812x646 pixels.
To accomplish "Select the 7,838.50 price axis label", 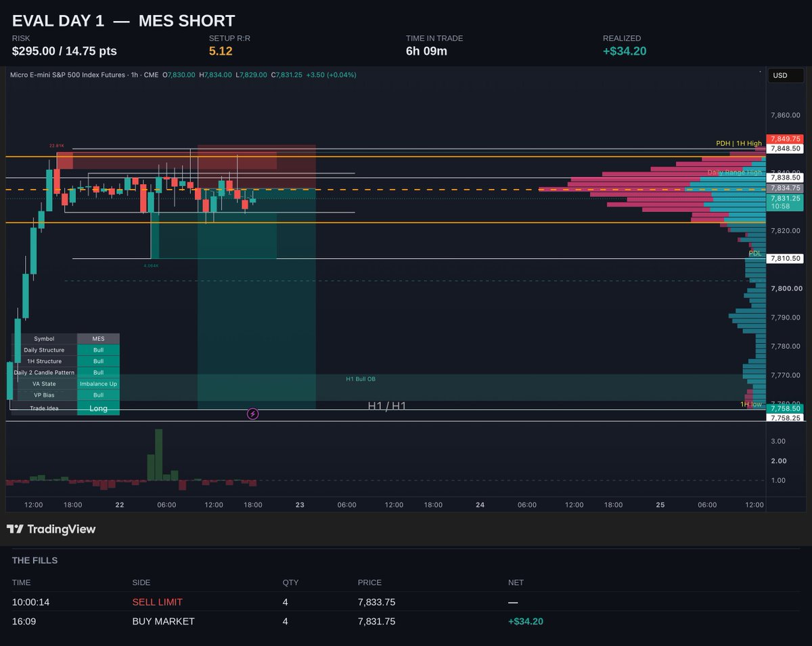I will tap(784, 177).
